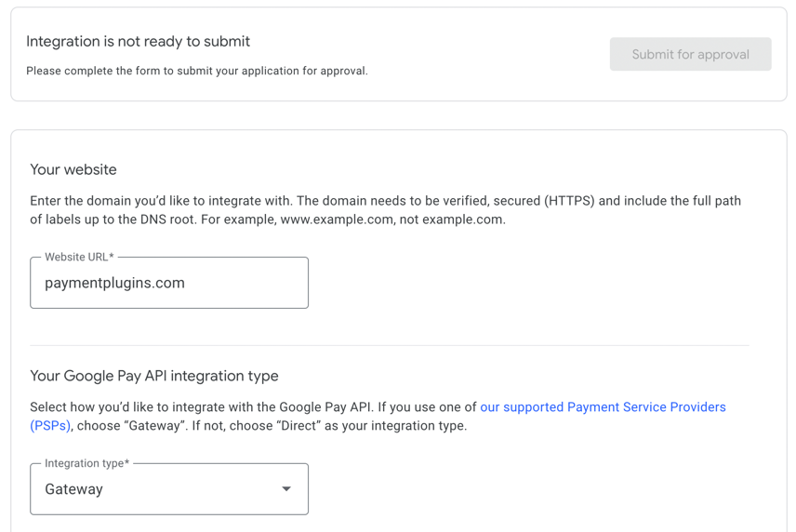Focus the Website URL input field

coord(169,283)
